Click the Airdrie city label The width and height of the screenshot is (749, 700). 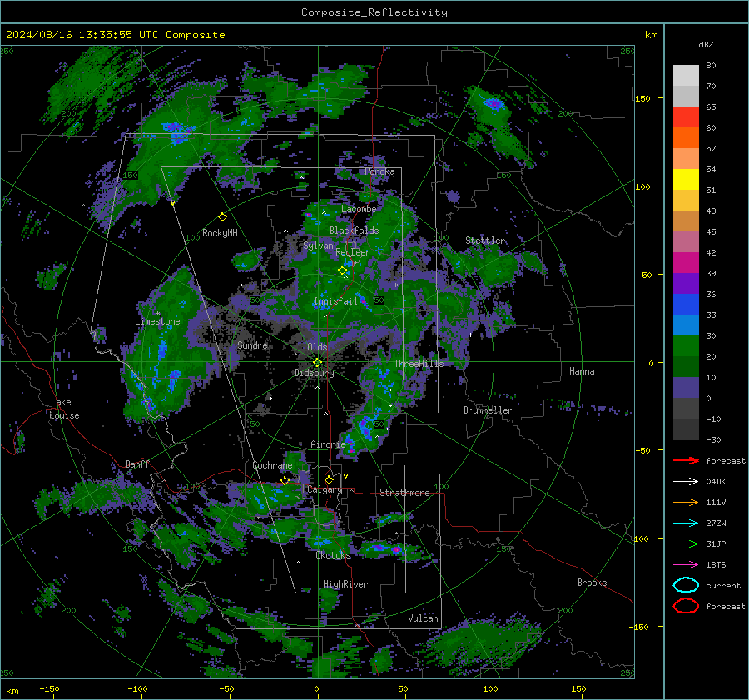(328, 444)
